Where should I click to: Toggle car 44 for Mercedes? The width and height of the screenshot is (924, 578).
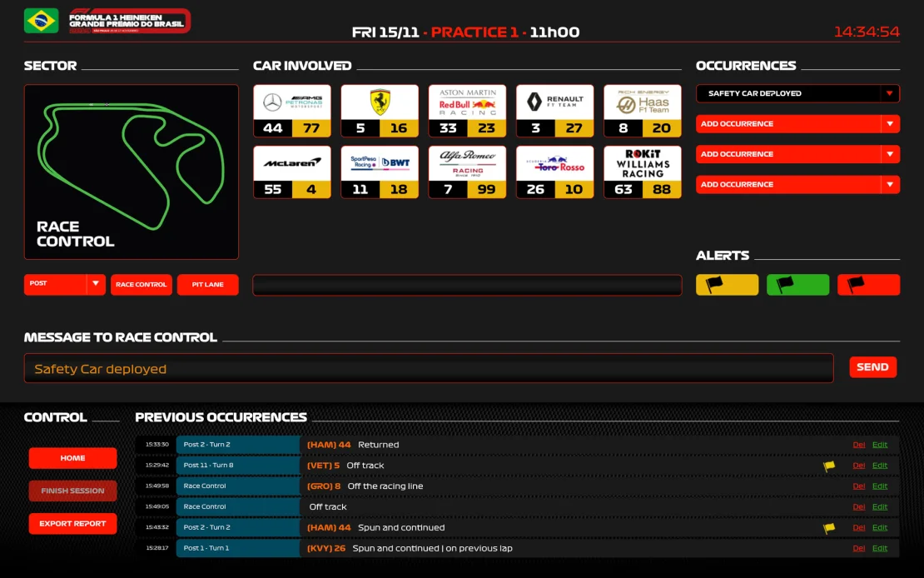[271, 128]
